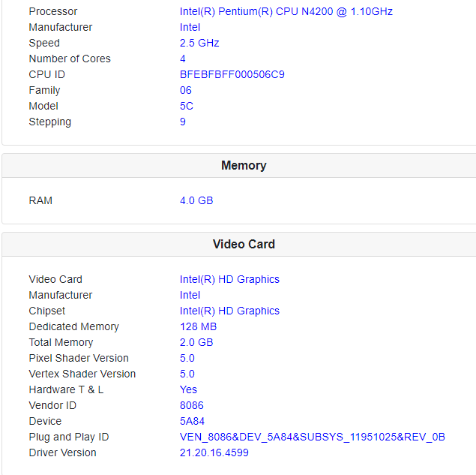Screen dimensions: 476x475
Task: Click the Memory section header
Action: 244,165
